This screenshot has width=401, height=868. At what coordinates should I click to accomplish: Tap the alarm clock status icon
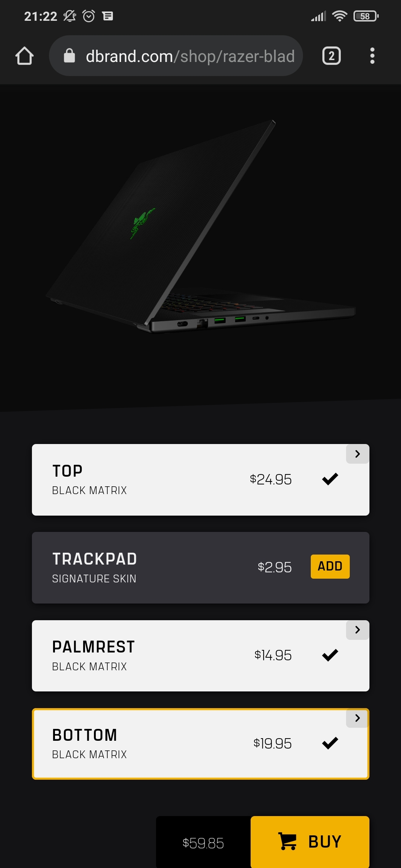click(x=89, y=16)
